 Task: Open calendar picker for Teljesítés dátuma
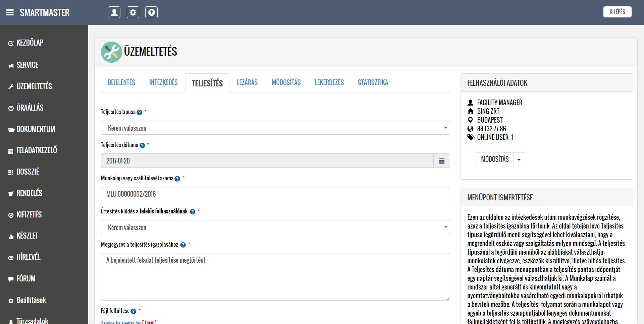point(441,161)
